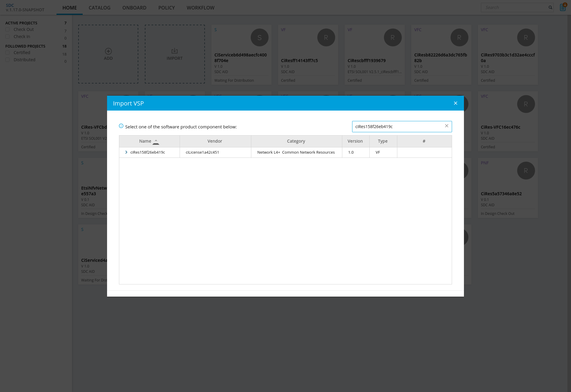Clear the VSP search filter text

(446, 126)
